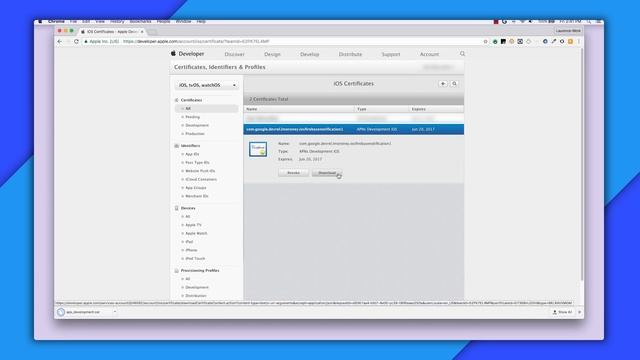Image resolution: width=640 pixels, height=360 pixels.
Task: Click the Provisioning Profiles section header
Action: [x=200, y=271]
